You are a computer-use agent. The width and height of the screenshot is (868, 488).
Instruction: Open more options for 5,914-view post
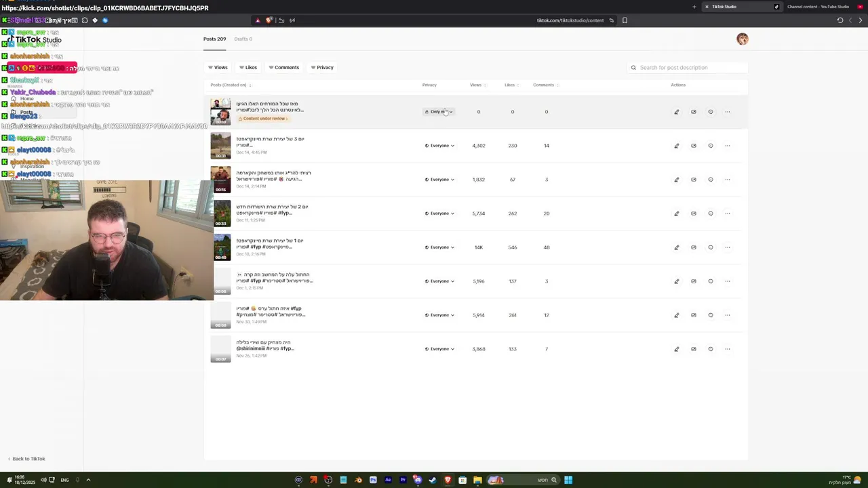(x=727, y=315)
